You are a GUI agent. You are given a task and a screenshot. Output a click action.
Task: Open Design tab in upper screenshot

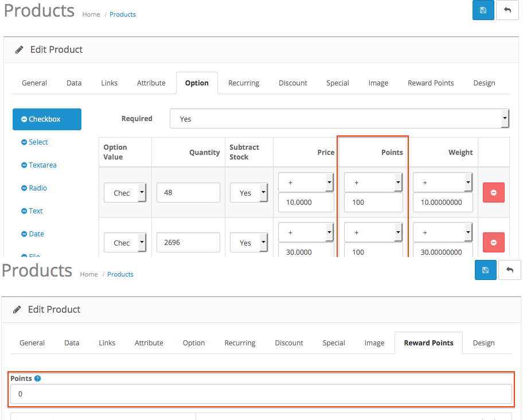[484, 83]
